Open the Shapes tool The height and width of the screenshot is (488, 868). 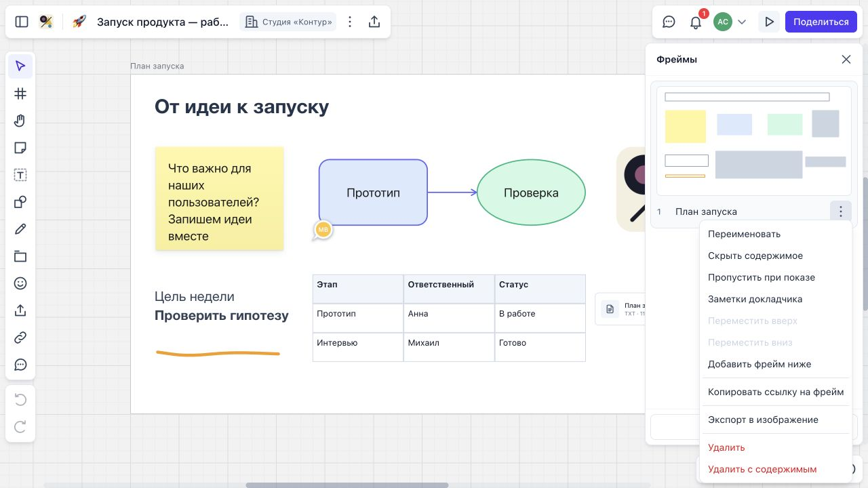(20, 202)
